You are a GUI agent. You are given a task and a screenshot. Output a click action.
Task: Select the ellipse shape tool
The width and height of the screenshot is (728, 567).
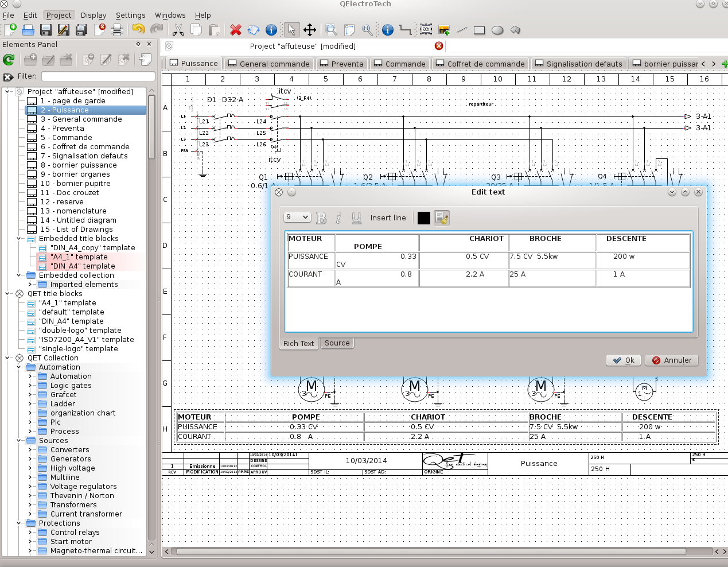(x=497, y=30)
